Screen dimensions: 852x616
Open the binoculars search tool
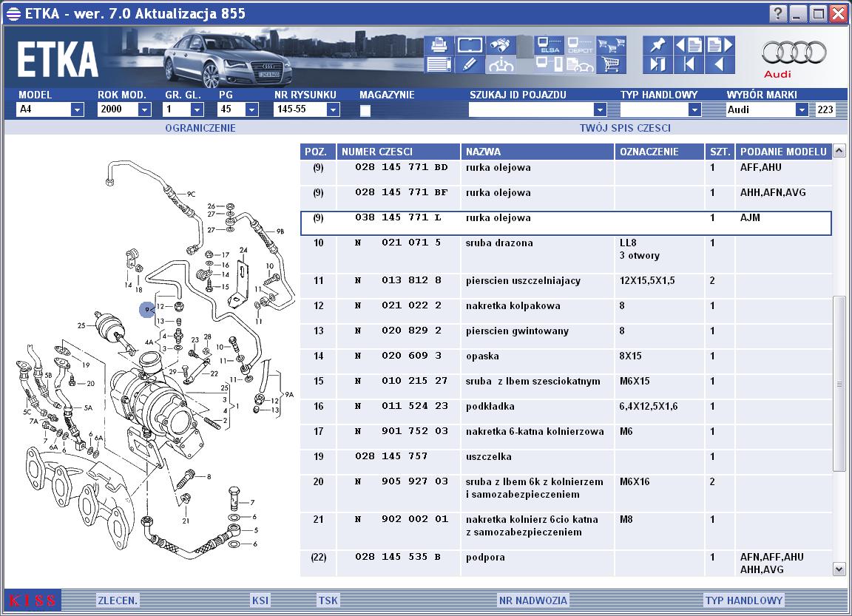[501, 45]
